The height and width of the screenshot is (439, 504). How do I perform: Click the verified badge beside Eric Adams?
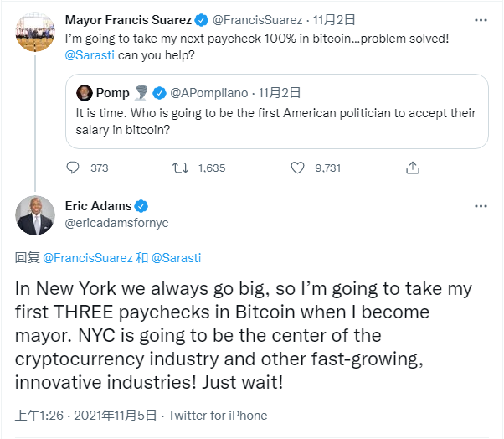142,206
